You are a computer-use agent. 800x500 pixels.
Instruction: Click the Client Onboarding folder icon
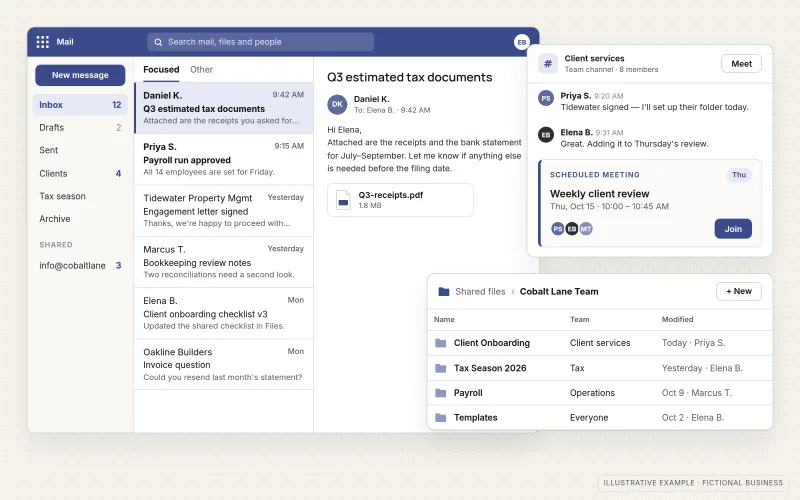tap(440, 343)
